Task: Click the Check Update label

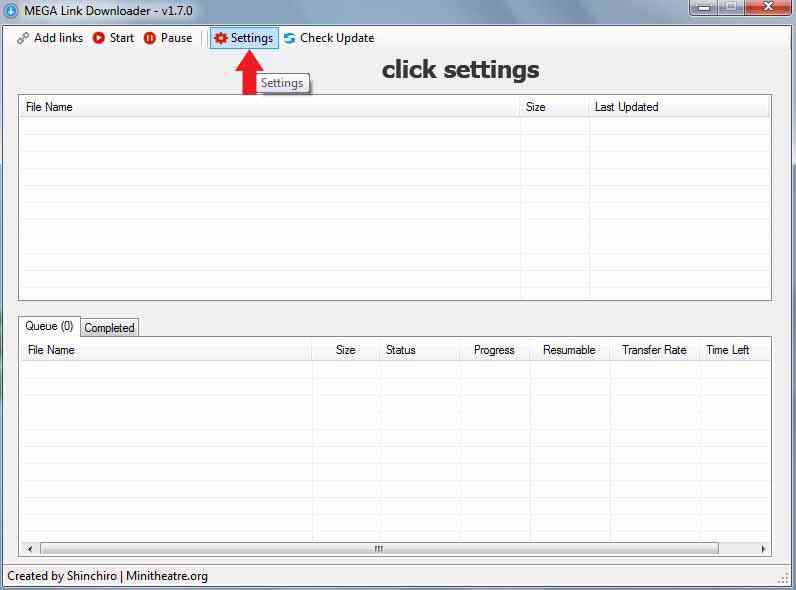Action: click(x=337, y=38)
